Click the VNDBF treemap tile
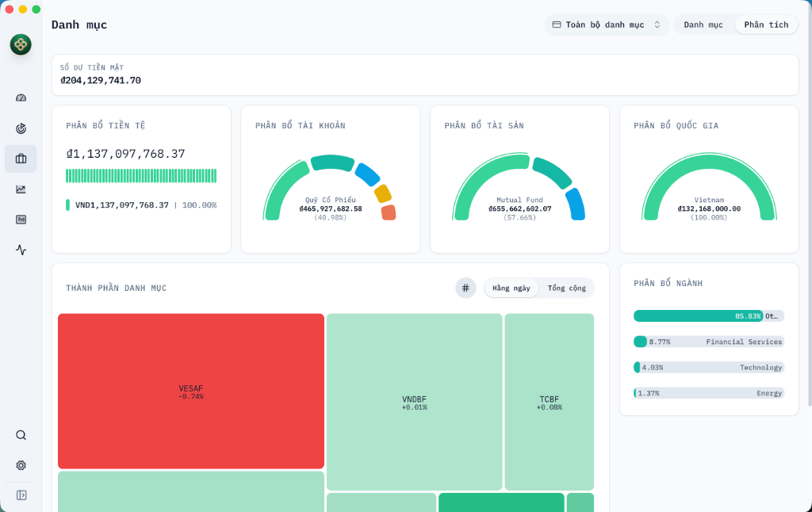This screenshot has width=812, height=512. [x=414, y=402]
